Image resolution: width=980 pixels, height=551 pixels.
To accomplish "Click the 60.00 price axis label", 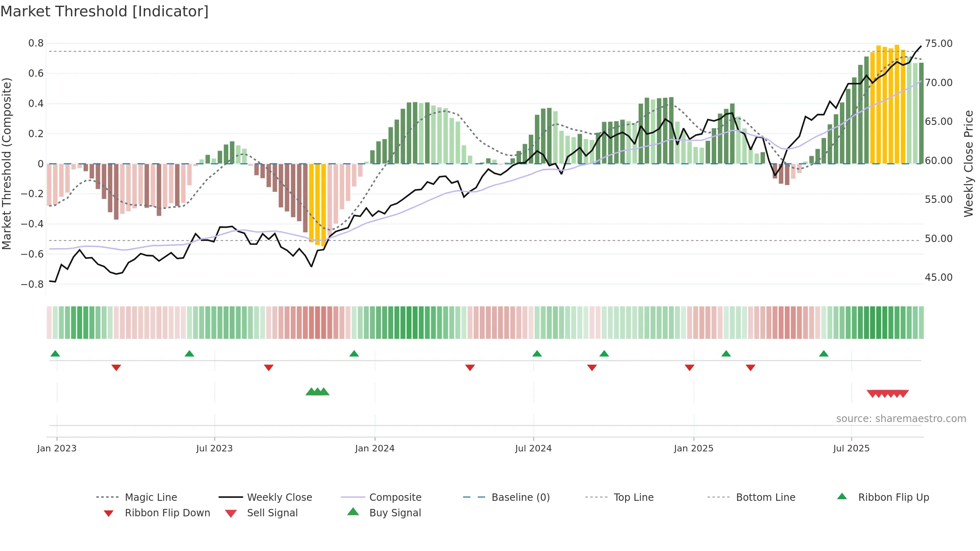I will 939,161.
